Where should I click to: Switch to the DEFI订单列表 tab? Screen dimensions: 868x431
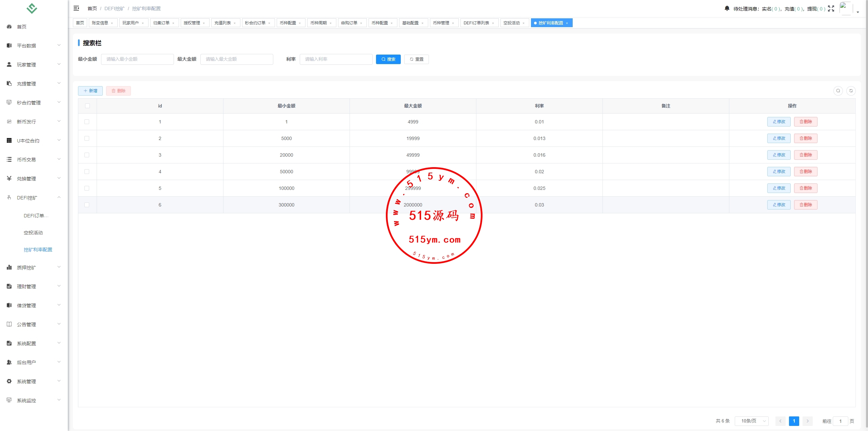476,23
